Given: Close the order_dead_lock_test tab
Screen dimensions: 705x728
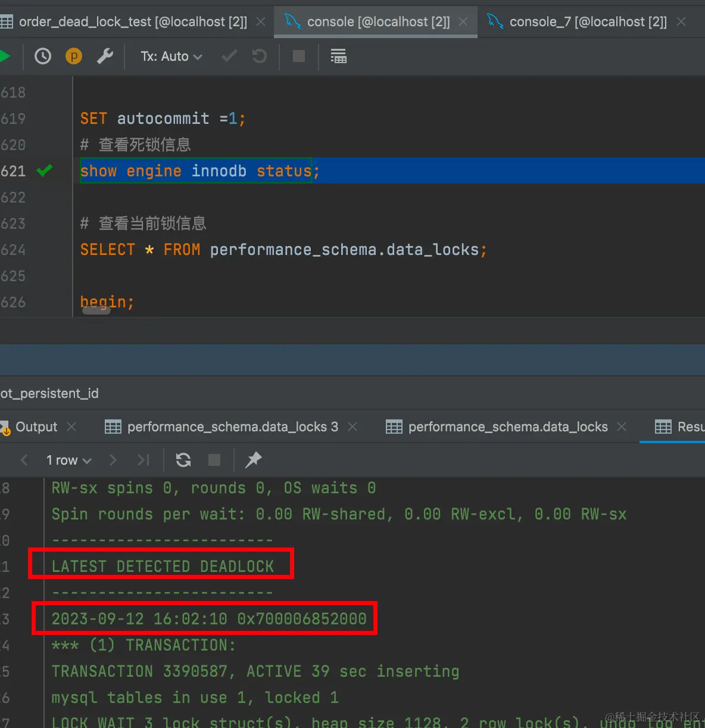Looking at the screenshot, I should point(261,22).
